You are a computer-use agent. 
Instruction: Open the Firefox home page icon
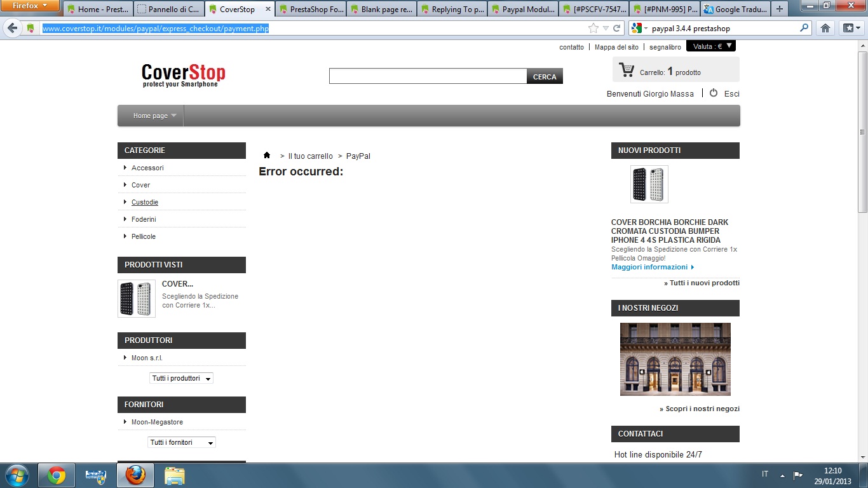pos(825,28)
